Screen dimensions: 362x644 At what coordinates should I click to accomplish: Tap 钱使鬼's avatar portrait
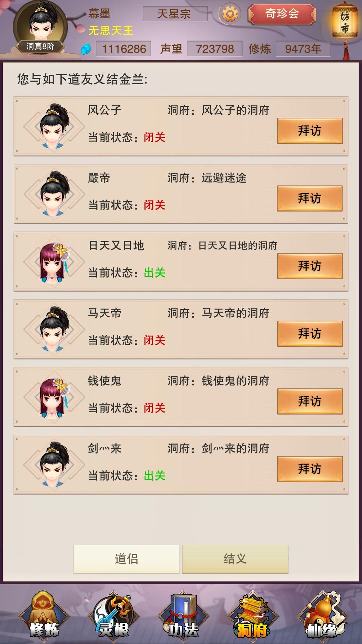pos(54,397)
